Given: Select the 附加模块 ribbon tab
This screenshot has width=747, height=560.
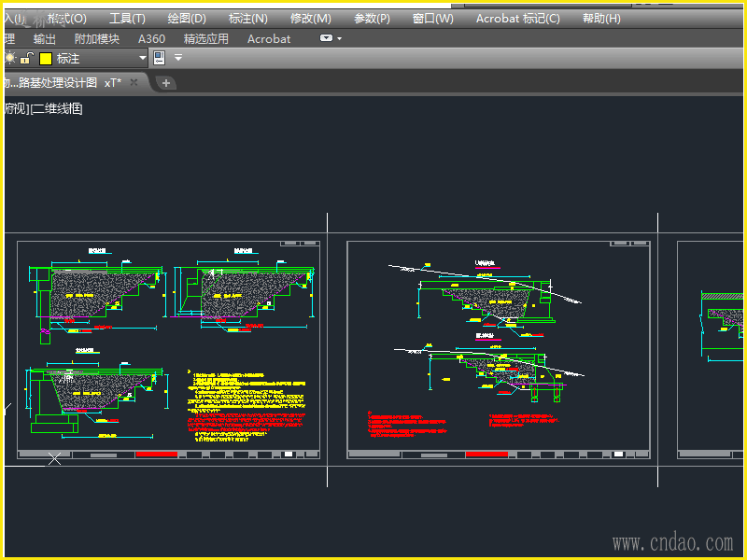Looking at the screenshot, I should (97, 38).
